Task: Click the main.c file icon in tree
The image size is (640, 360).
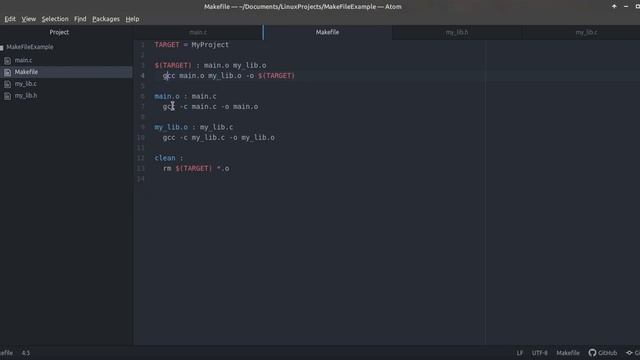Action: [7, 60]
